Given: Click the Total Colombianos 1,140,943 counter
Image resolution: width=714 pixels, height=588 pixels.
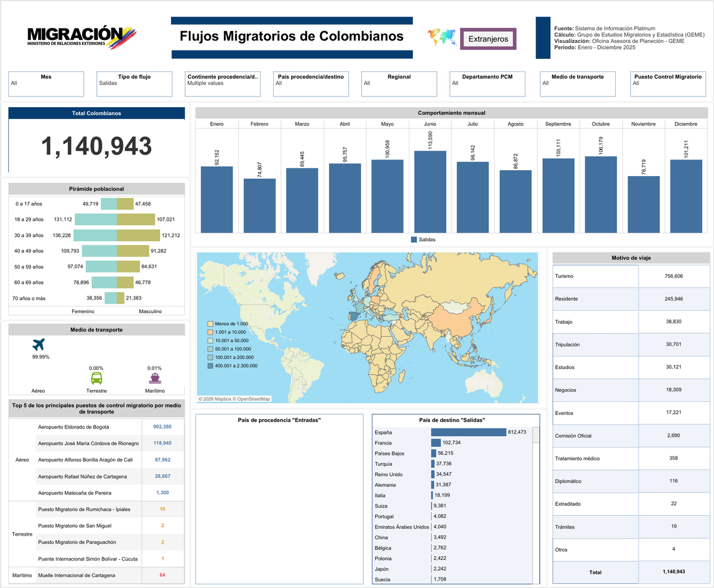Looking at the screenshot, I should 96,145.
